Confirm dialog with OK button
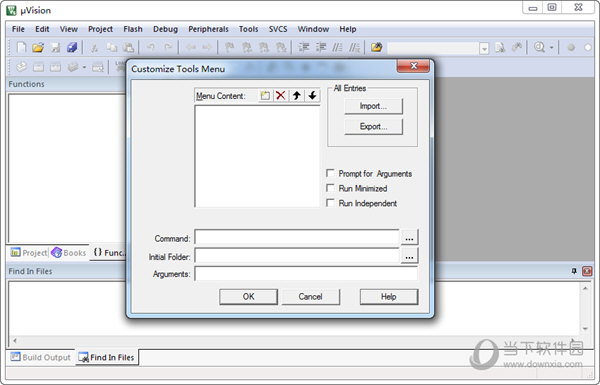Screen dimensions: 600x385 (x=248, y=297)
